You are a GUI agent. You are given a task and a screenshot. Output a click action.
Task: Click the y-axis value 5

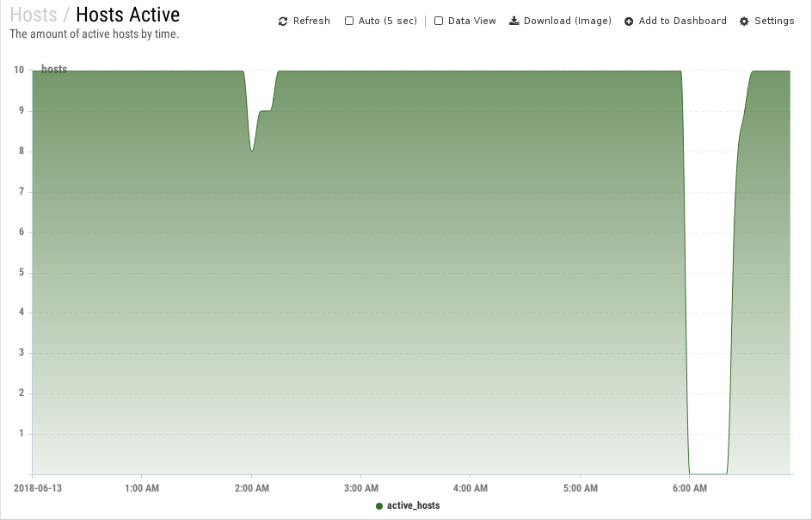tap(22, 272)
